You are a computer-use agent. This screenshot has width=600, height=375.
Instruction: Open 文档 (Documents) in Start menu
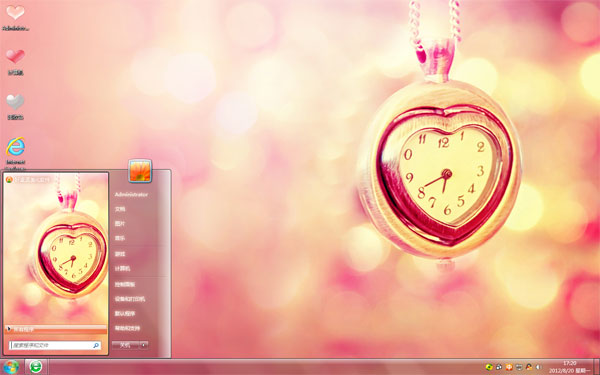pos(120,209)
